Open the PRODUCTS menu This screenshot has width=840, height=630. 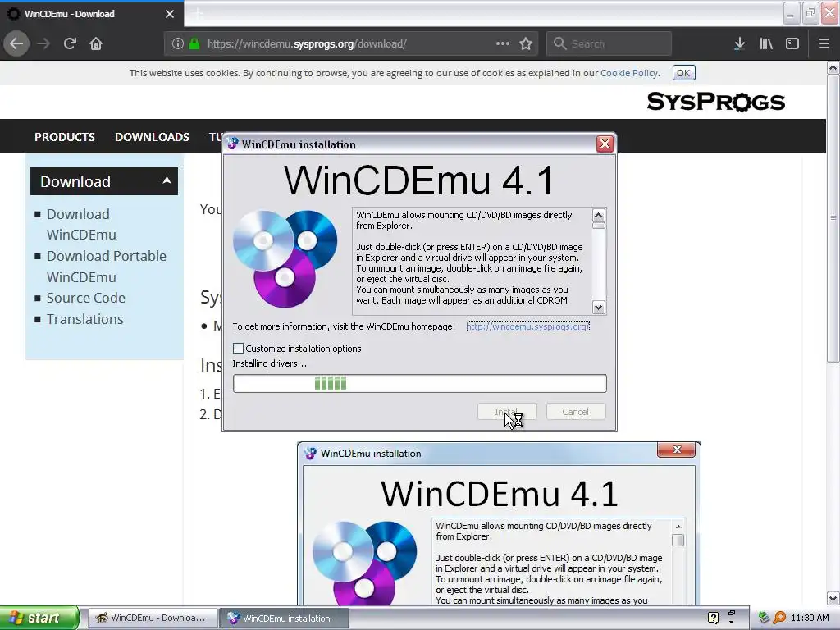coord(65,137)
